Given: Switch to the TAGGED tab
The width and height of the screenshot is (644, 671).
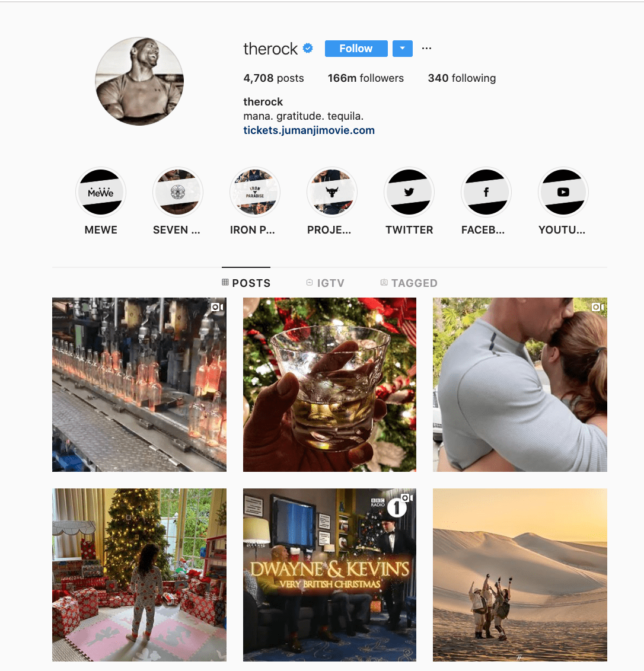Looking at the screenshot, I should pos(409,283).
